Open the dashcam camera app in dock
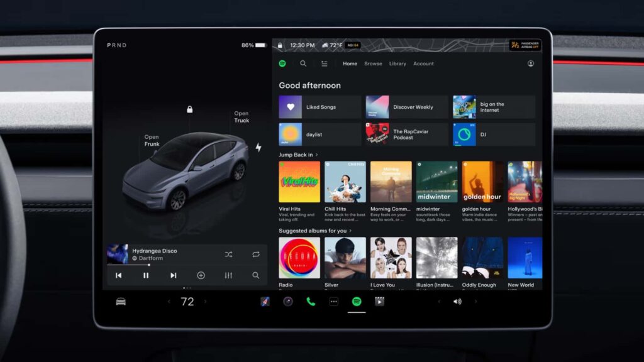Image resolution: width=644 pixels, height=362 pixels. 288,302
